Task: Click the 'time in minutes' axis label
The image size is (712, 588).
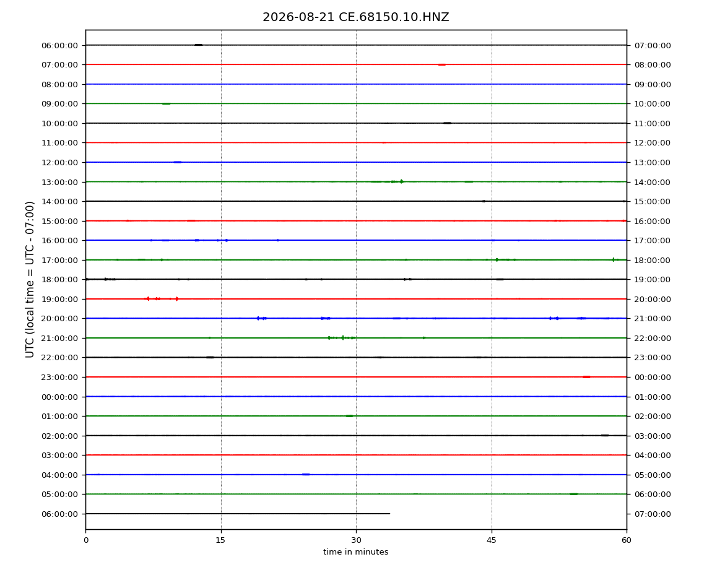Action: coord(355,552)
